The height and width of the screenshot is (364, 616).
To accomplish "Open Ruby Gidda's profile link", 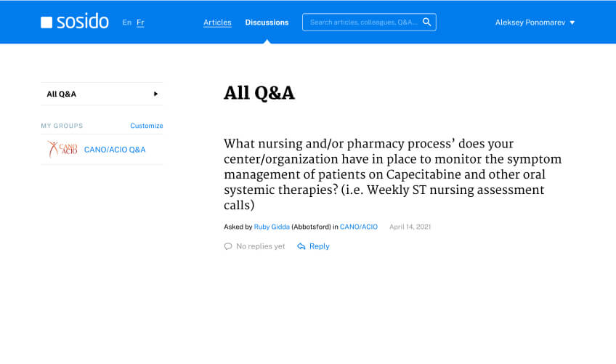I will click(272, 227).
